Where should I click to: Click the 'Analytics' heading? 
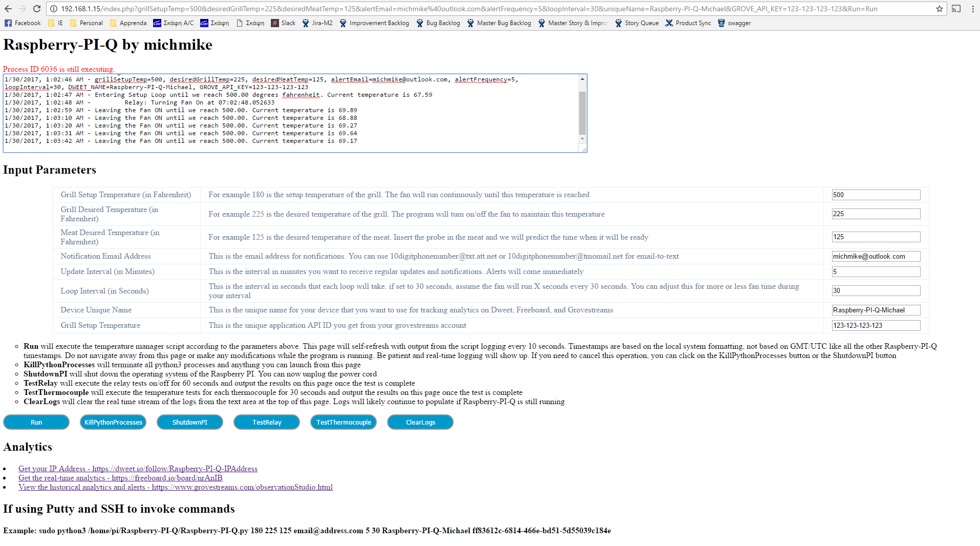point(28,447)
